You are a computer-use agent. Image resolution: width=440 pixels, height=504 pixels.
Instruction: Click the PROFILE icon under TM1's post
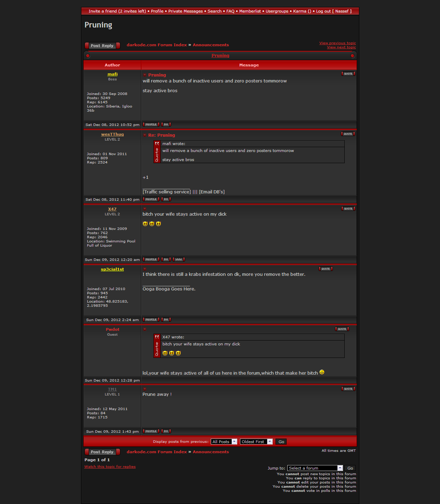pyautogui.click(x=151, y=431)
